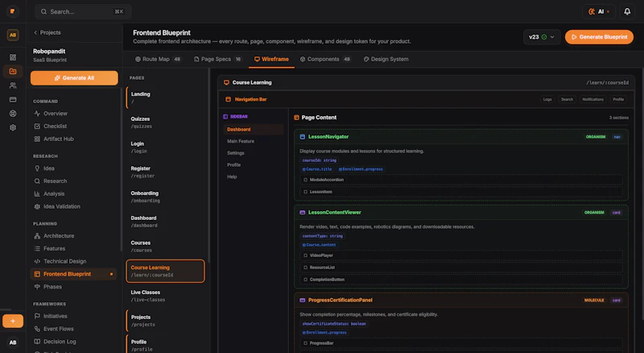The image size is (644, 353).
Task: Open Initiatives under Frameworks
Action: point(74,316)
